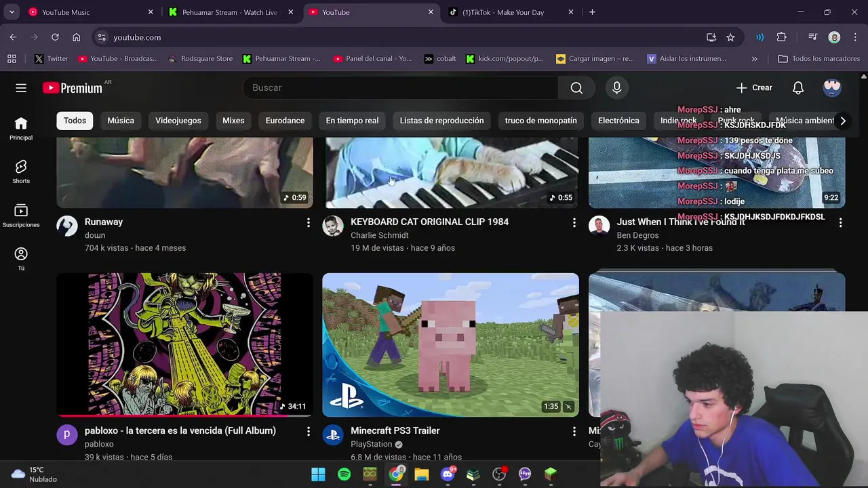Click PlayStation channel avatar
868x488 pixels.
(333, 434)
